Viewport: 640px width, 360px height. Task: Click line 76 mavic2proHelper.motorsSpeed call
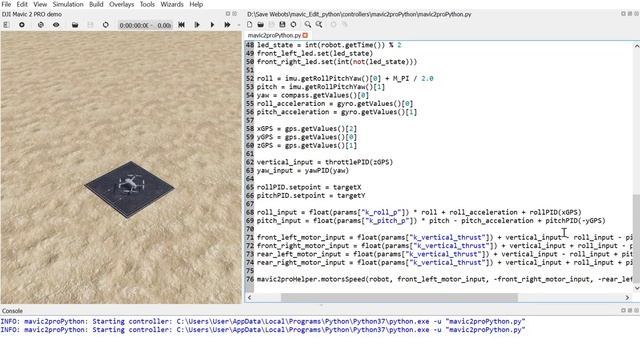pyautogui.click(x=444, y=279)
